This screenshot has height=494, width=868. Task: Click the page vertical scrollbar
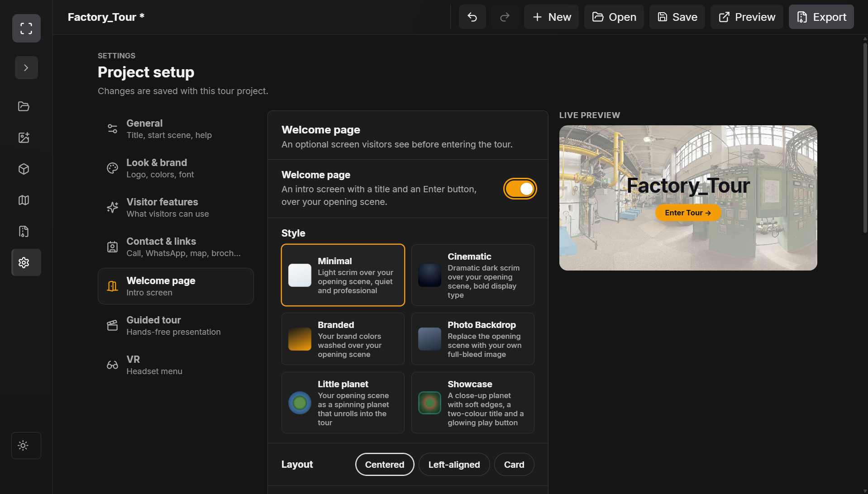(865, 138)
